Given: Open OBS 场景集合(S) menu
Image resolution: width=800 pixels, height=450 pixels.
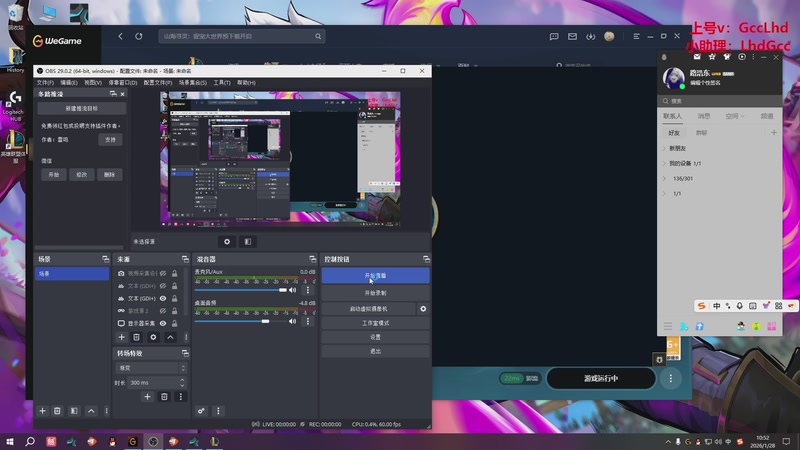Looking at the screenshot, I should [193, 83].
